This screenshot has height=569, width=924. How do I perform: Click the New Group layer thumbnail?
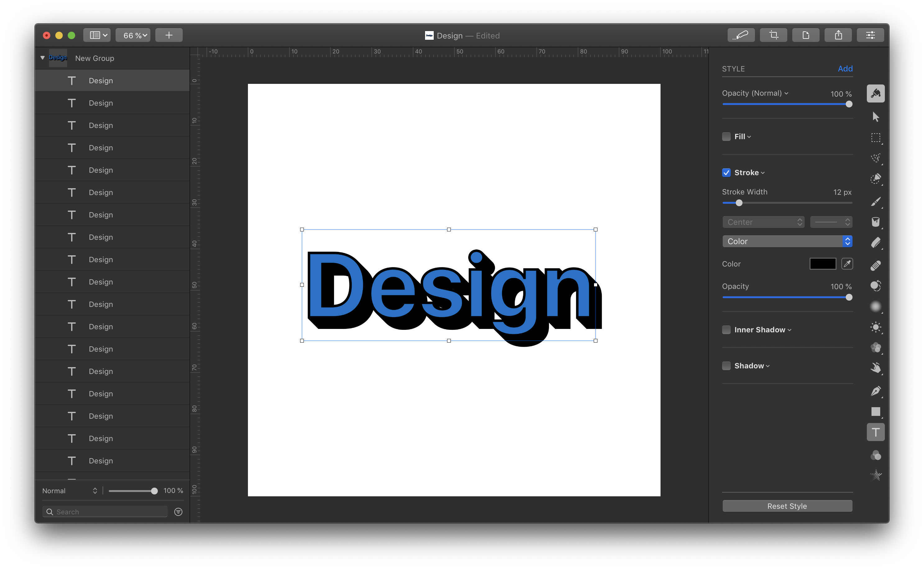click(58, 57)
